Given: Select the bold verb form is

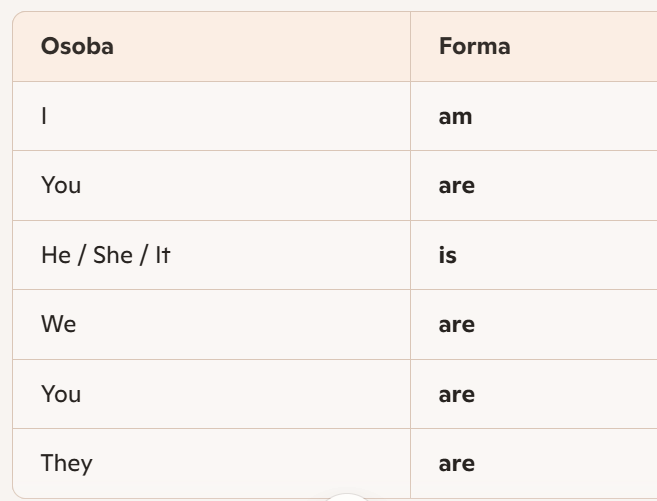Looking at the screenshot, I should click(447, 255).
